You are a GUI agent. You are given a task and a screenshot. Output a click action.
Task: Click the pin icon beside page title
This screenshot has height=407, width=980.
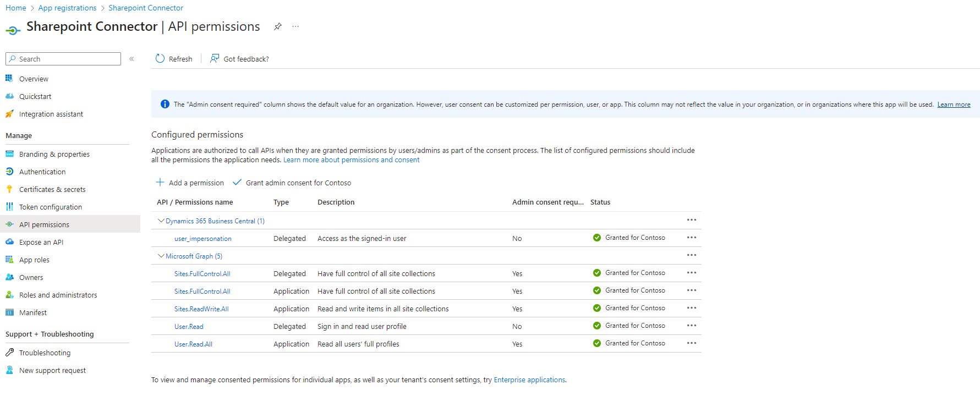(278, 26)
